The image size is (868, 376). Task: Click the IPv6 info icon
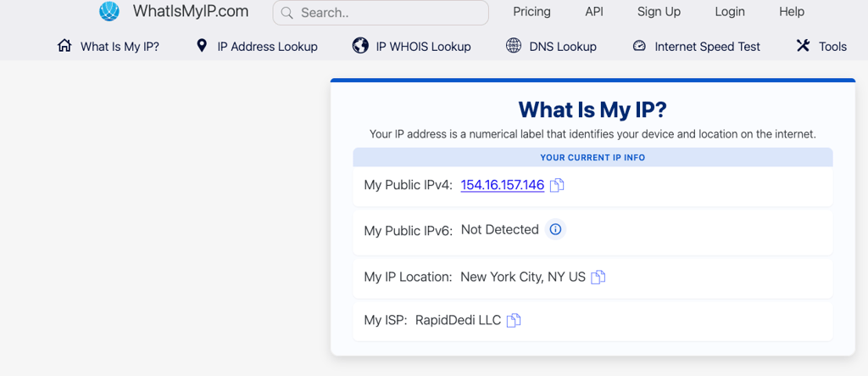(555, 230)
